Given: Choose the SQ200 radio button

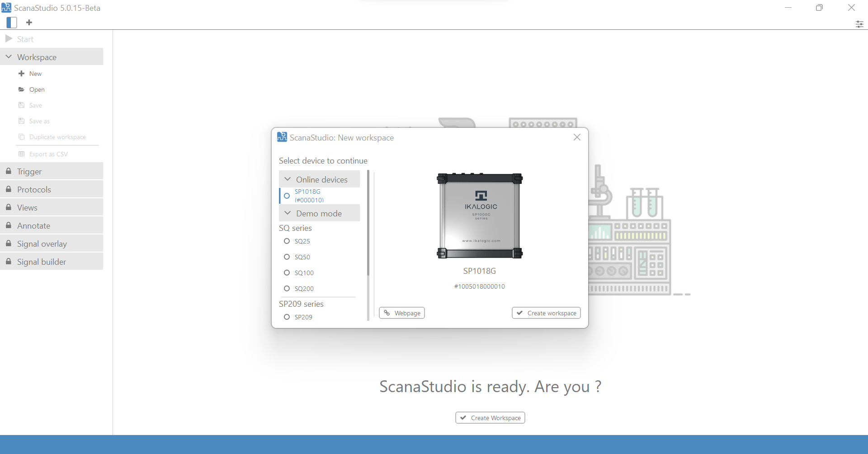Looking at the screenshot, I should (287, 289).
